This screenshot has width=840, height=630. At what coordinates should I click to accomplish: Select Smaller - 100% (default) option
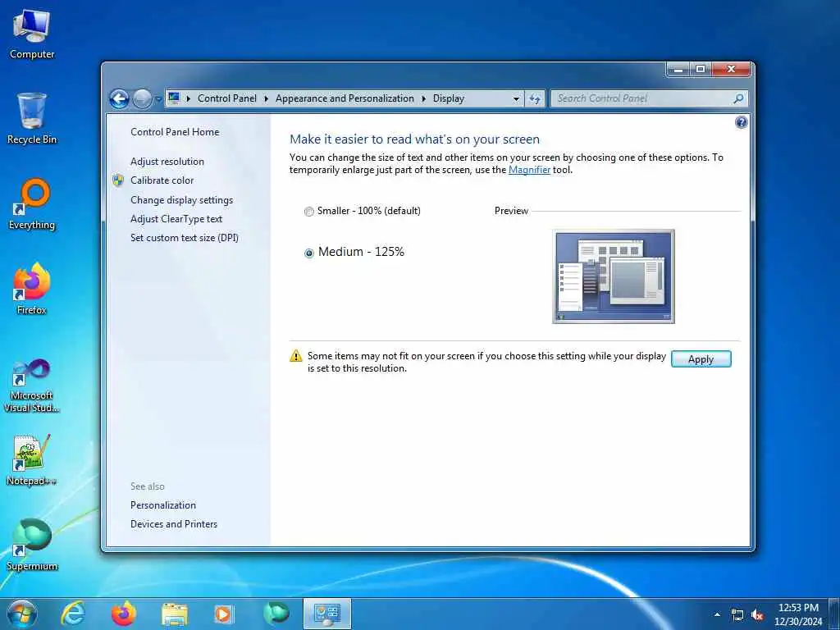362,211
